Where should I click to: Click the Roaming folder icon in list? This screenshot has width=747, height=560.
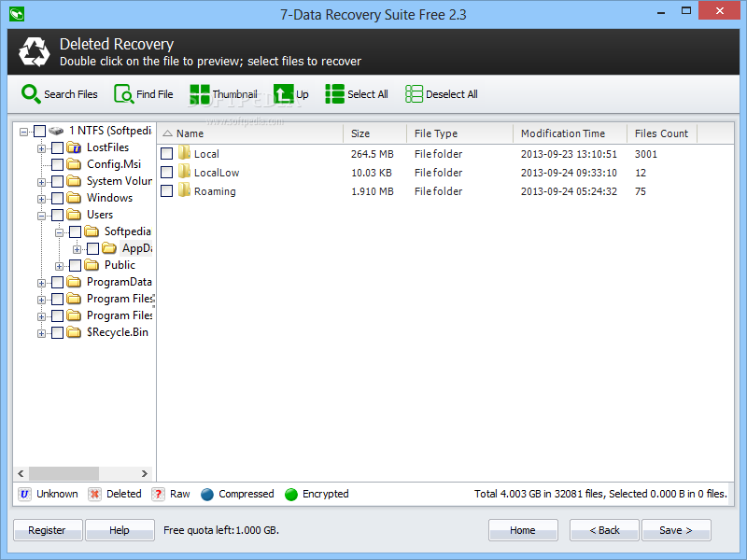click(x=184, y=190)
